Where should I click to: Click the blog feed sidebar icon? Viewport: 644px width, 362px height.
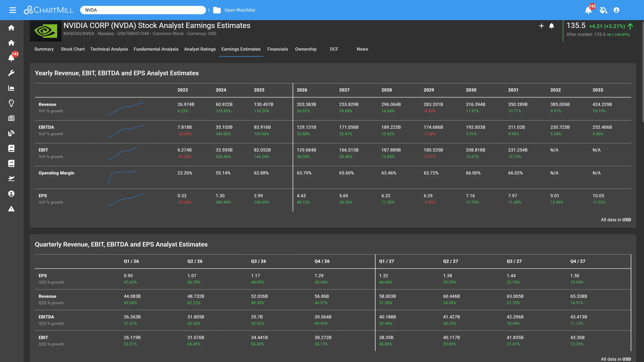point(11,133)
